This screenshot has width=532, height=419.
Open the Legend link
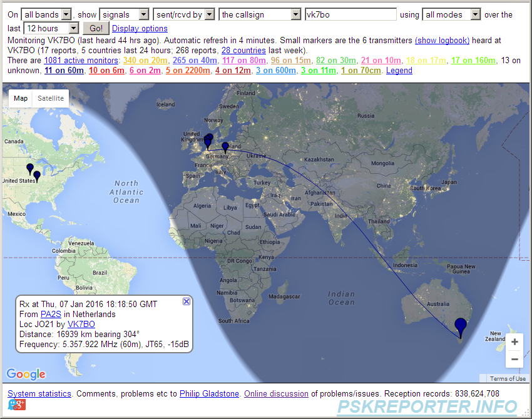[399, 71]
